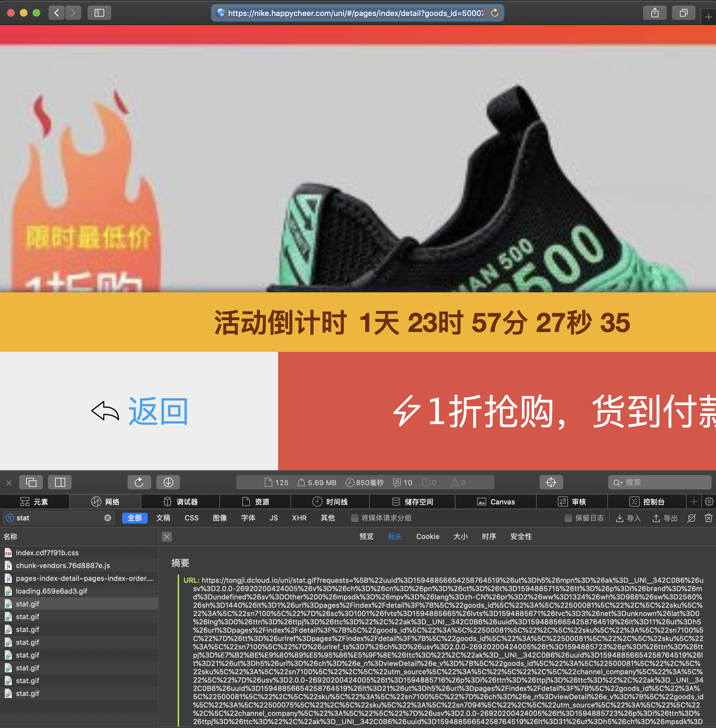Click the inspector search field
This screenshot has height=728, width=716.
point(660,482)
